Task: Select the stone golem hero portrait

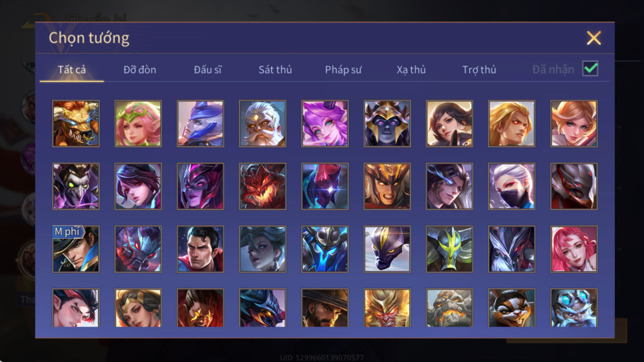Action: tap(449, 308)
